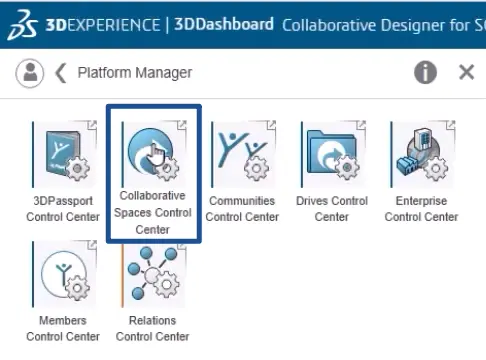
Task: Click the '3DPassport Control Center' label
Action: click(x=63, y=209)
